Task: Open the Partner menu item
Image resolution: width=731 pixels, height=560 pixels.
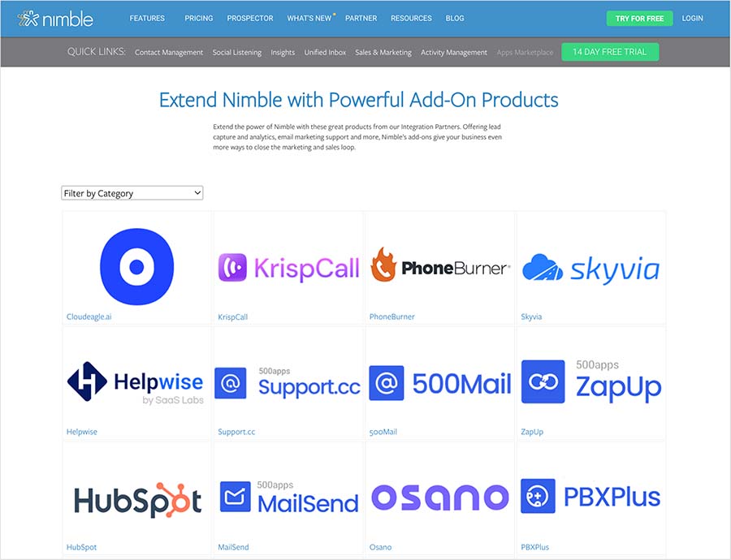Action: 361,18
